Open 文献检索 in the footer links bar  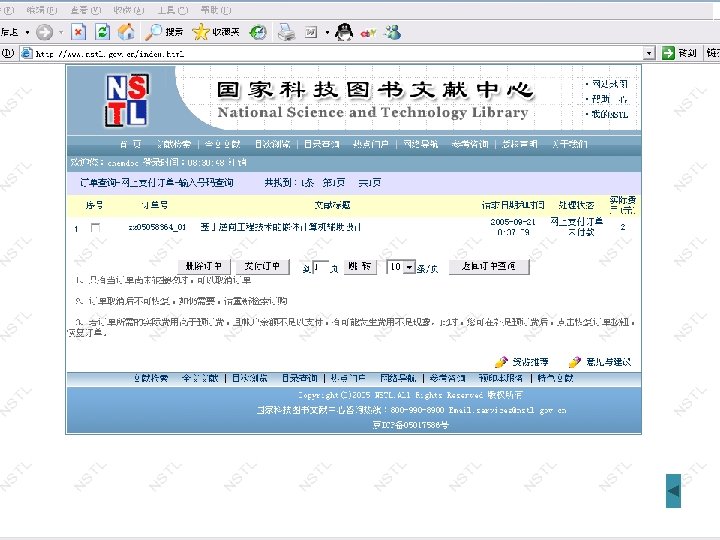(151, 378)
